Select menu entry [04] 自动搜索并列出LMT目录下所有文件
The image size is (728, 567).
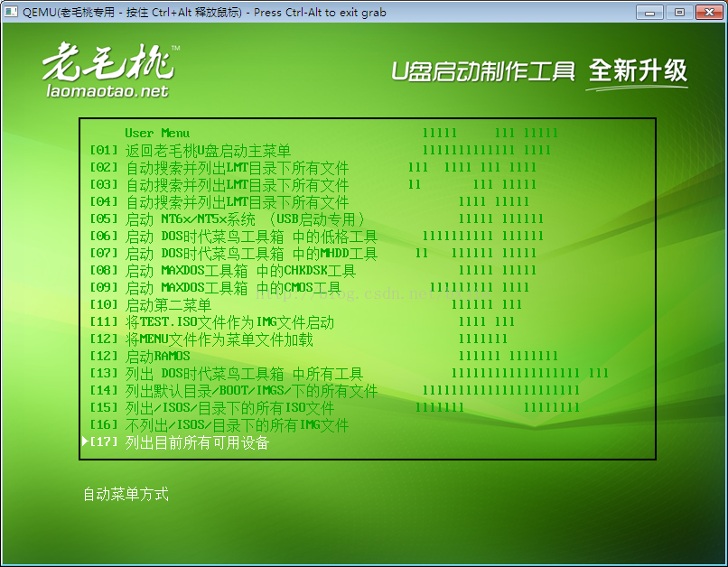click(x=219, y=202)
